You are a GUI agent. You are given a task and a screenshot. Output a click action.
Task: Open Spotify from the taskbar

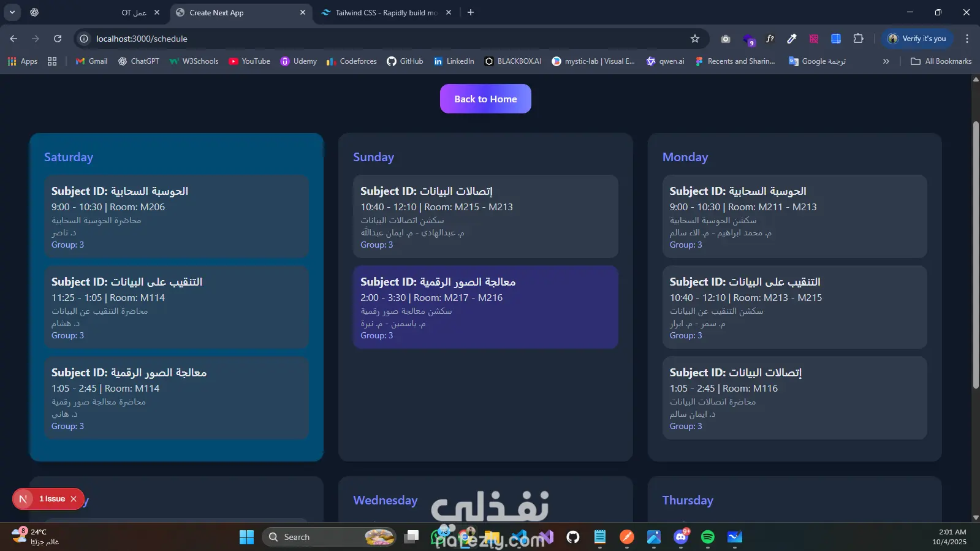coord(708,537)
